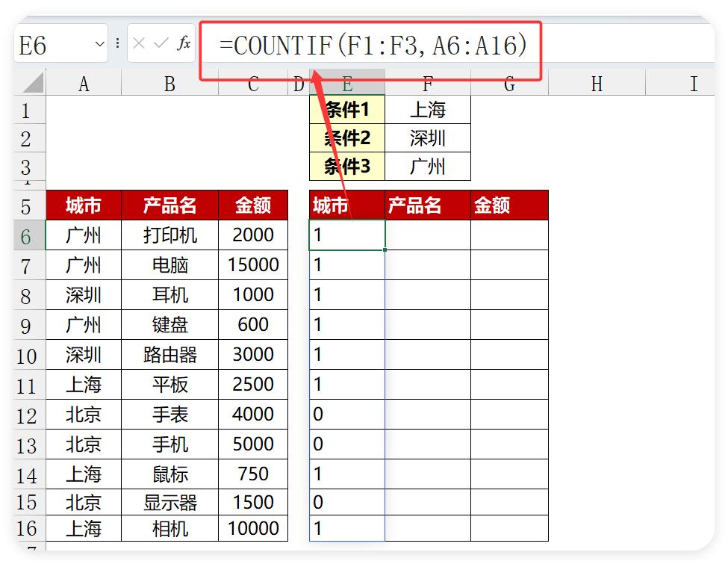The width and height of the screenshot is (728, 564).
Task: Click the right table's 产品名 header cell
Action: (x=428, y=205)
